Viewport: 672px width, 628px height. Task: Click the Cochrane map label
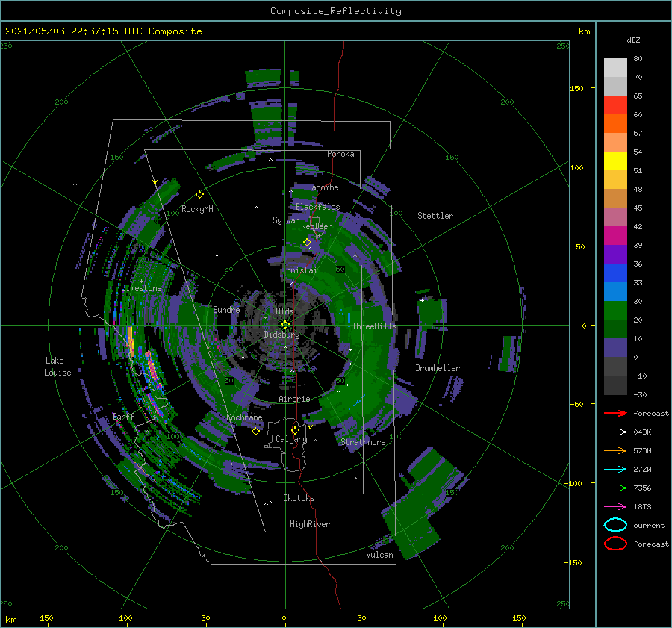pos(244,417)
